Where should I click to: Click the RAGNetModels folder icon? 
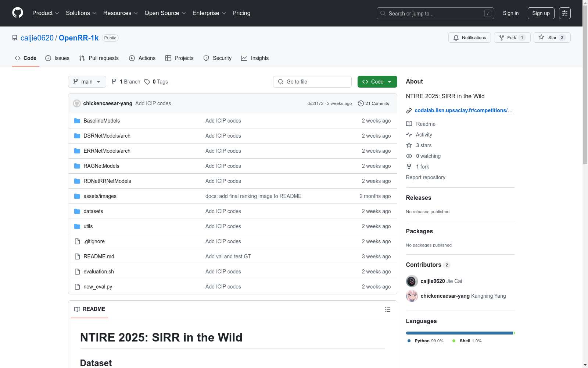77,166
